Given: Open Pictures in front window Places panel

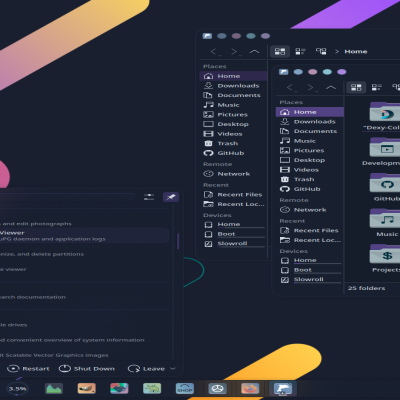Looking at the screenshot, I should [310, 151].
